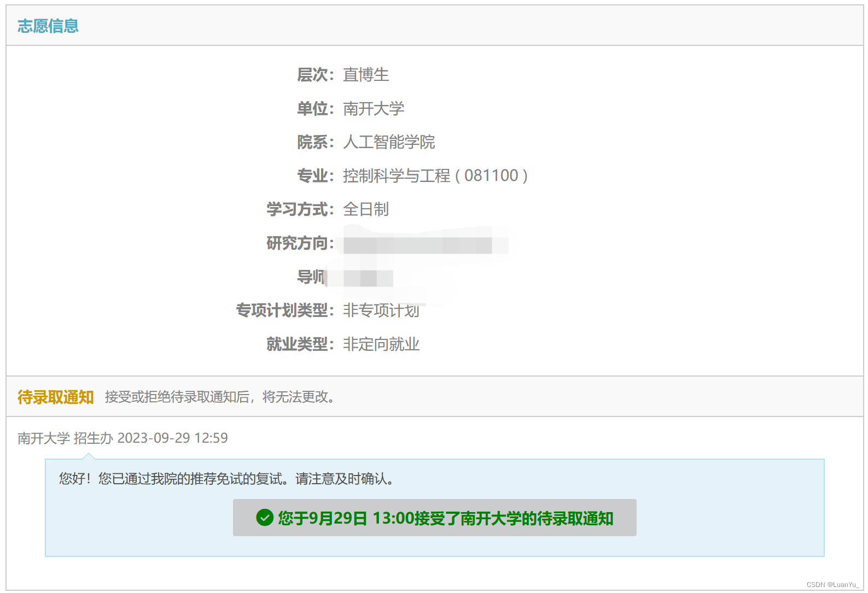Click the 直博生 level value
The image size is (868, 593).
tap(366, 74)
